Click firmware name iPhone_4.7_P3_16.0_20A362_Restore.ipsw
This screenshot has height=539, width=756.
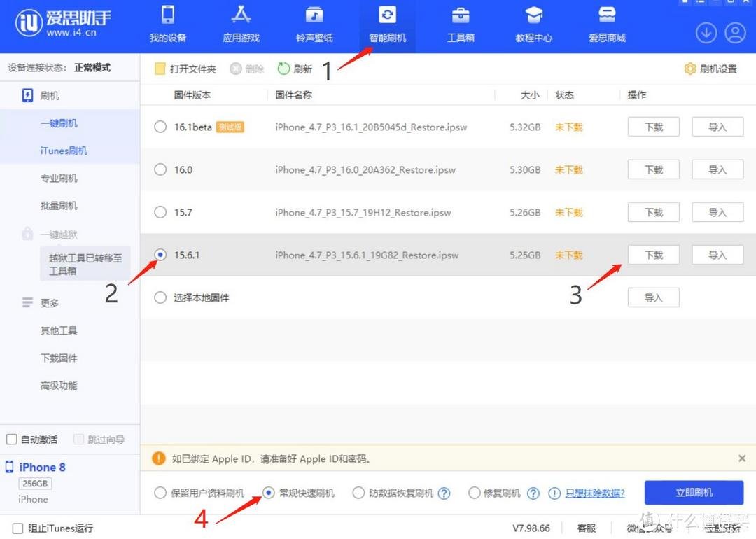[365, 169]
